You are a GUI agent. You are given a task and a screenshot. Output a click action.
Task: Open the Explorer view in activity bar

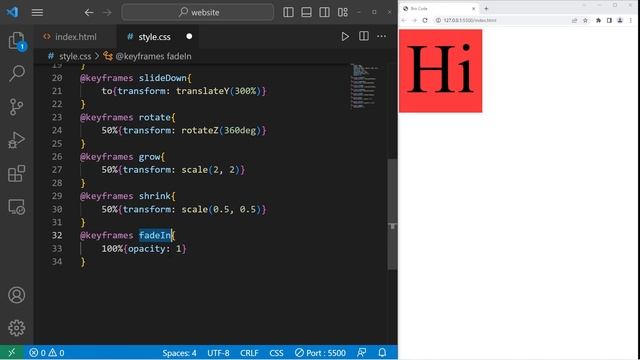click(17, 41)
